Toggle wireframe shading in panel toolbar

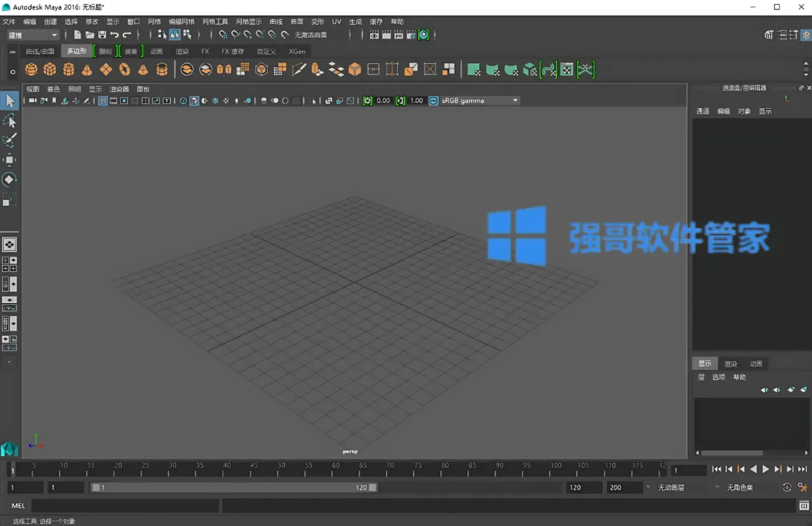tap(183, 101)
